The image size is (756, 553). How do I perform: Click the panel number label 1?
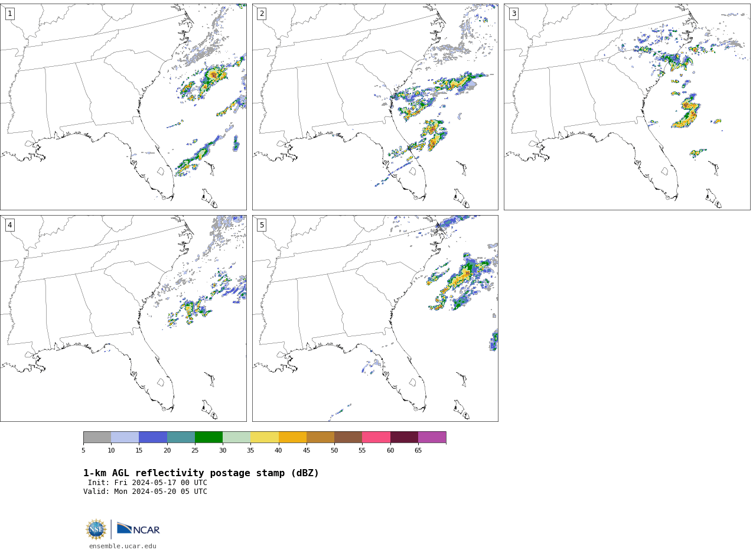coord(9,14)
